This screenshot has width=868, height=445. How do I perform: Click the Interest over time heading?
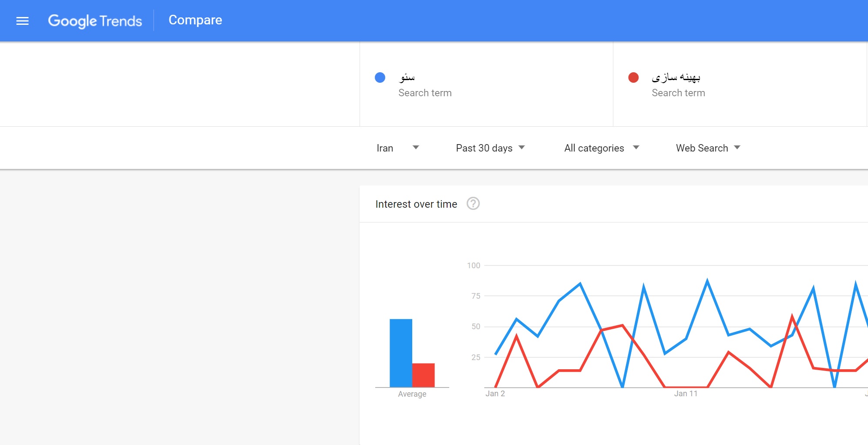pos(416,204)
